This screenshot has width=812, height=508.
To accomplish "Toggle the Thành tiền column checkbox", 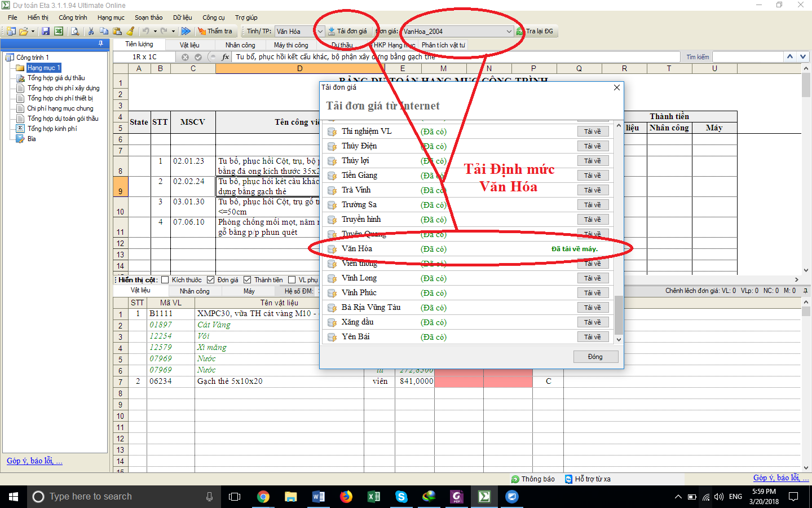I will coord(247,280).
